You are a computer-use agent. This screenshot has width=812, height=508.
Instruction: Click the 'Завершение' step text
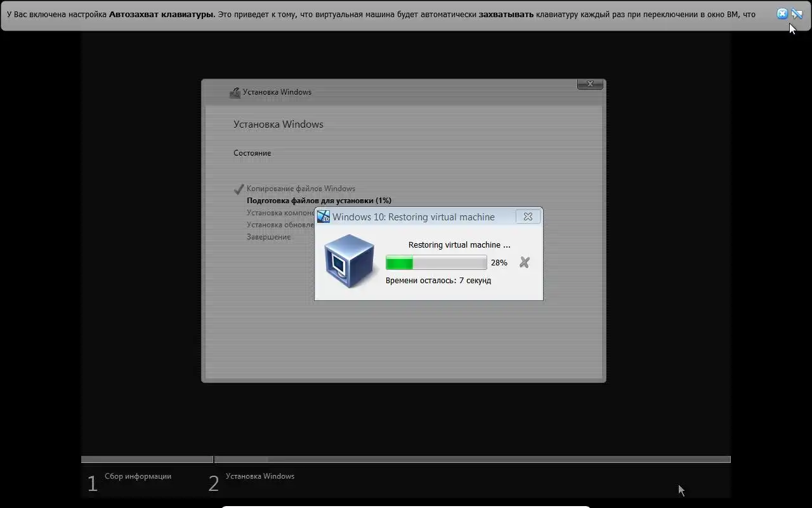268,237
